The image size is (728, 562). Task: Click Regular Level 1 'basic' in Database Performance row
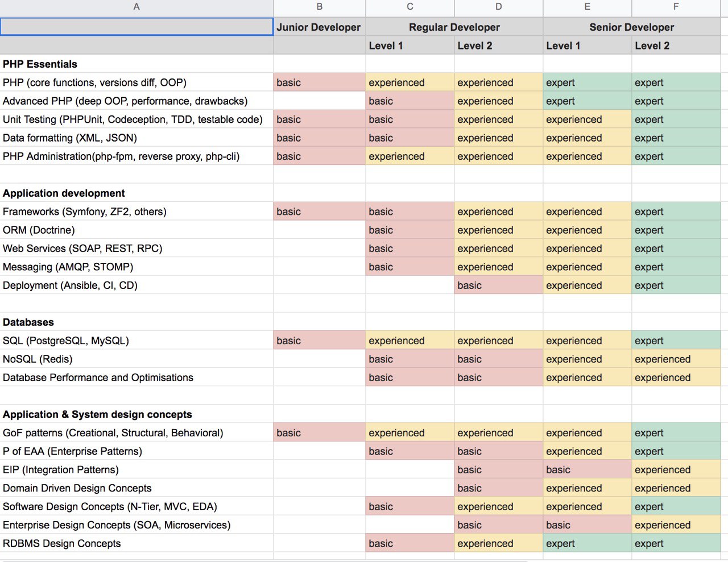[410, 377]
